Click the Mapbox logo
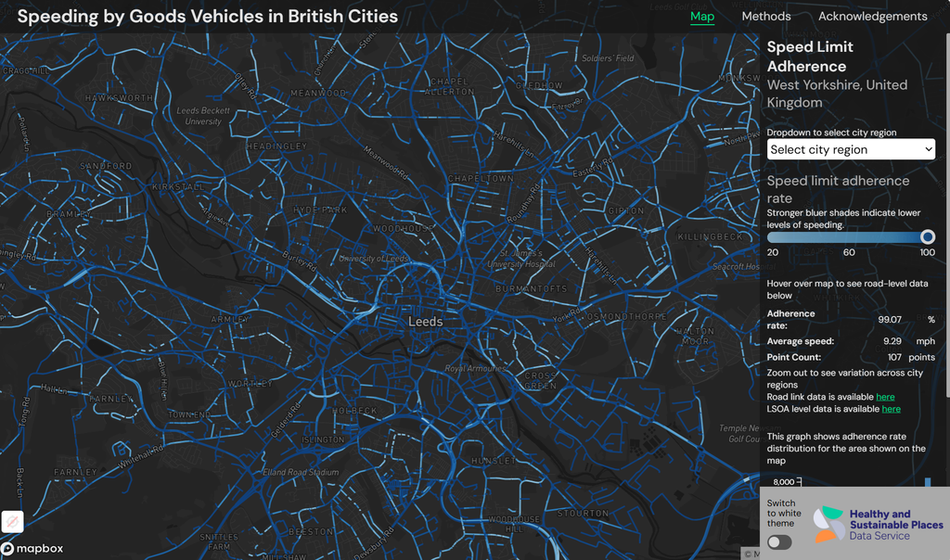Image resolution: width=950 pixels, height=560 pixels. pos(32,549)
